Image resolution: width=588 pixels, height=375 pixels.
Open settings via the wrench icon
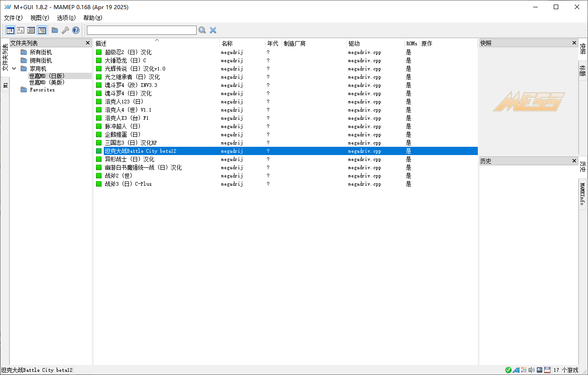65,30
